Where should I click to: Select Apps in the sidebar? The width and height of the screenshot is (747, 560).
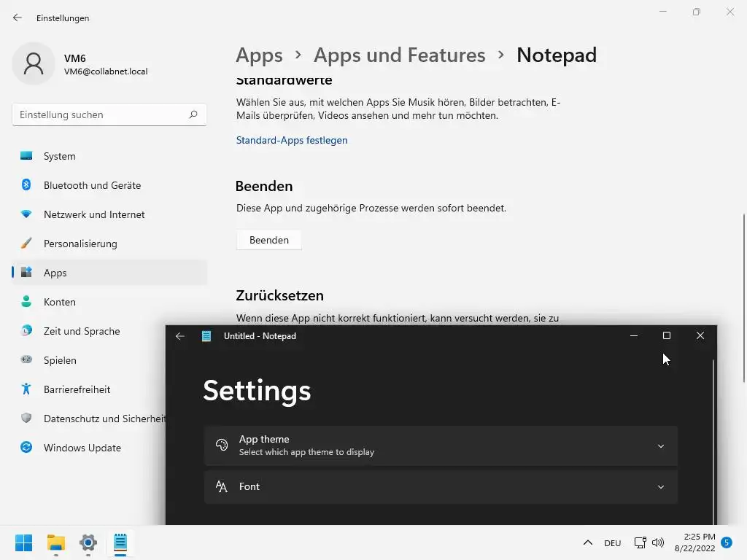pyautogui.click(x=109, y=273)
